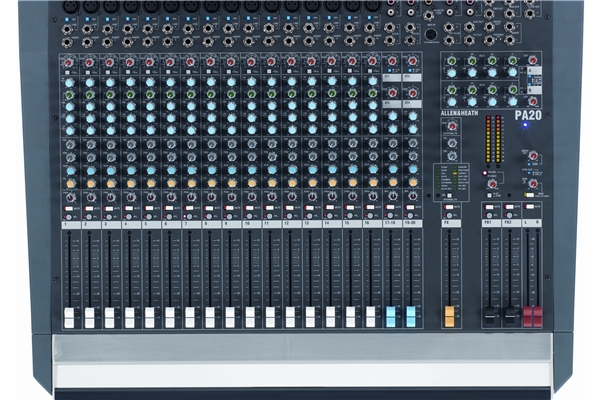Mute channel 13 using its MUTE switch
This screenshot has height=400, width=600.
(310, 208)
